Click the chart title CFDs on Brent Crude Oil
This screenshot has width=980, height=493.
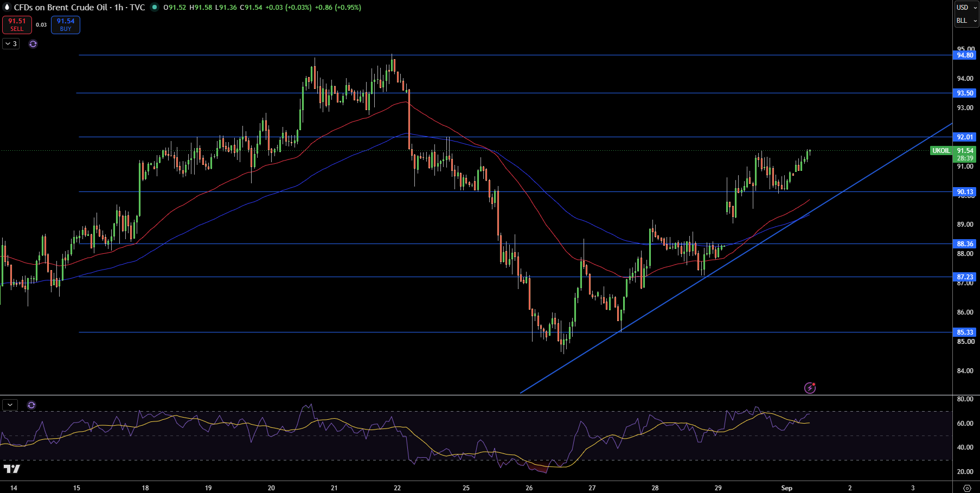[61, 8]
